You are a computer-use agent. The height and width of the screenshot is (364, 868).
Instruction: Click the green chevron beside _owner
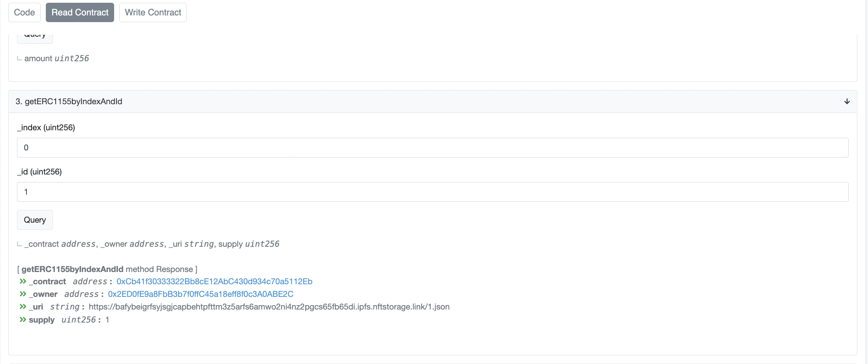tap(23, 294)
